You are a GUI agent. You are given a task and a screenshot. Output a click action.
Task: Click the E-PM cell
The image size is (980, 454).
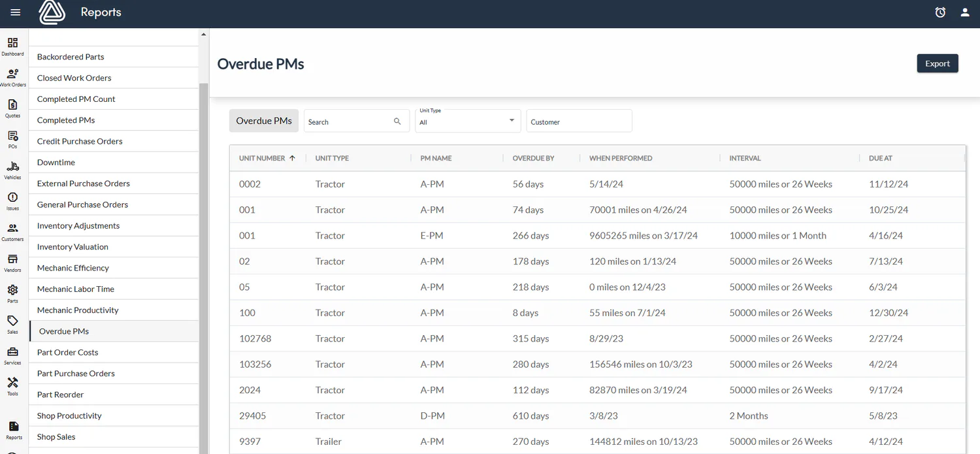click(432, 236)
